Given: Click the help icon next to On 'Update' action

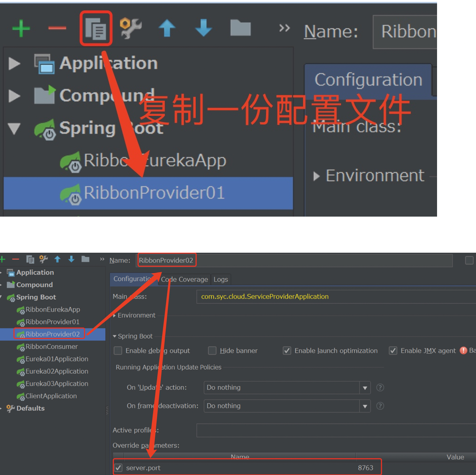Looking at the screenshot, I should [380, 388].
